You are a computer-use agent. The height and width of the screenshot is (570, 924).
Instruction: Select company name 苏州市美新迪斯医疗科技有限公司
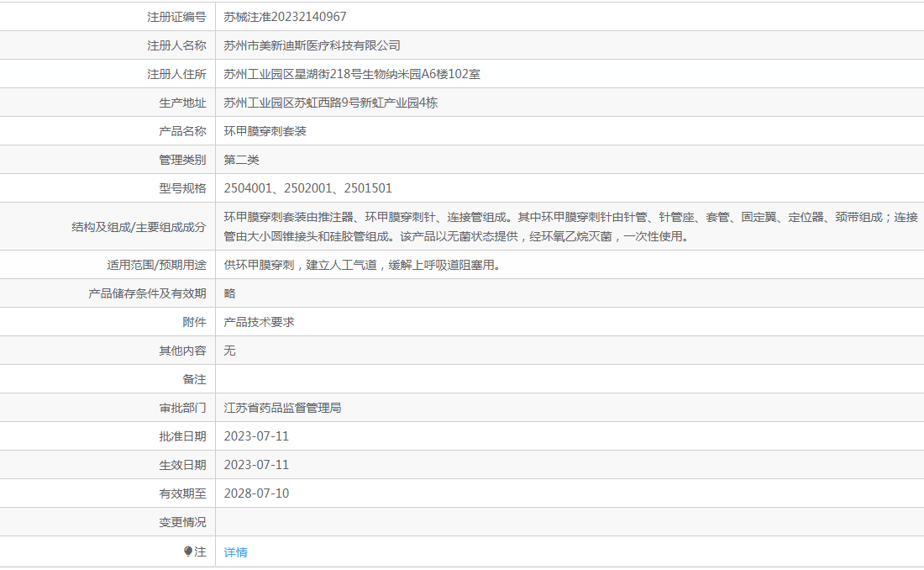click(312, 45)
